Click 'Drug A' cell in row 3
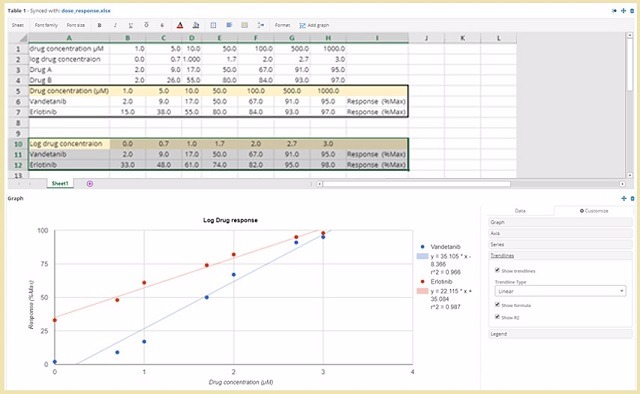640x394 pixels. click(x=69, y=70)
